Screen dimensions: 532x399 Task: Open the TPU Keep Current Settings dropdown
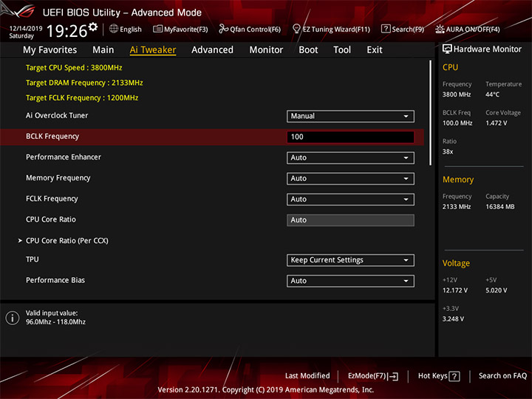tap(350, 260)
